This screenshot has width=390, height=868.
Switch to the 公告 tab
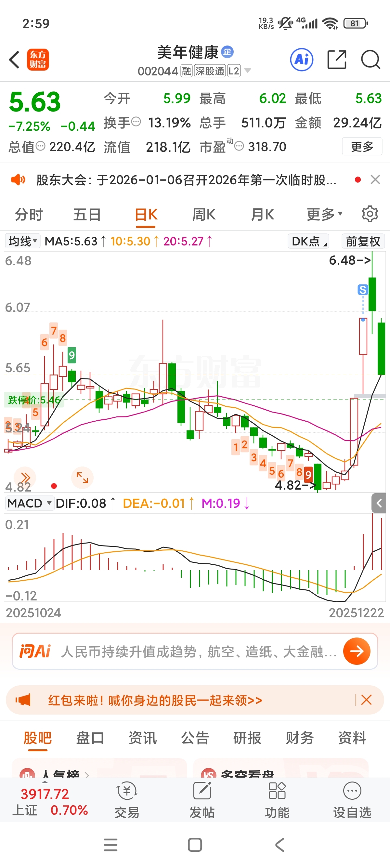point(195,738)
